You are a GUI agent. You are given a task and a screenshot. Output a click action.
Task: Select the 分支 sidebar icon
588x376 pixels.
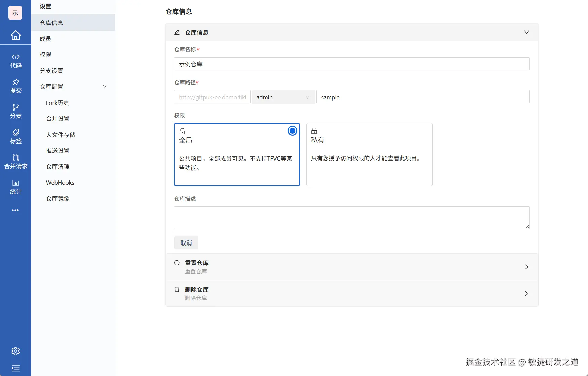[x=15, y=111]
